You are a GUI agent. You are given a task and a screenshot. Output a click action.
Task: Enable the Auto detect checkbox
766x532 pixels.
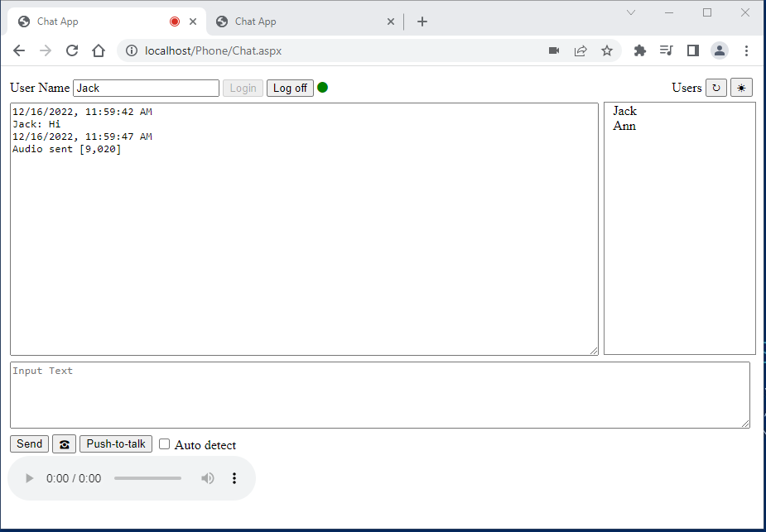(x=165, y=443)
